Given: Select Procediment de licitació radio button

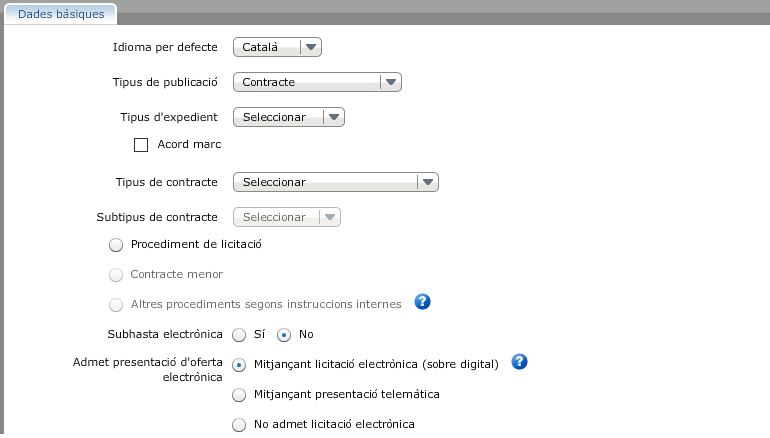Looking at the screenshot, I should point(116,245).
